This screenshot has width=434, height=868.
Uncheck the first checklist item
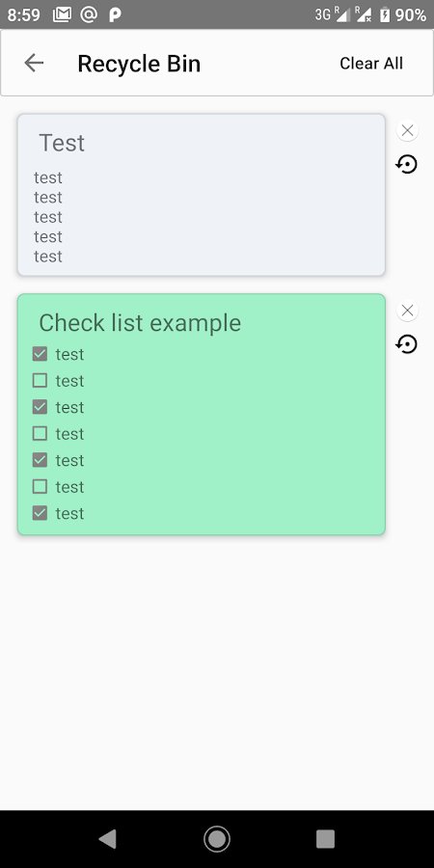(40, 354)
